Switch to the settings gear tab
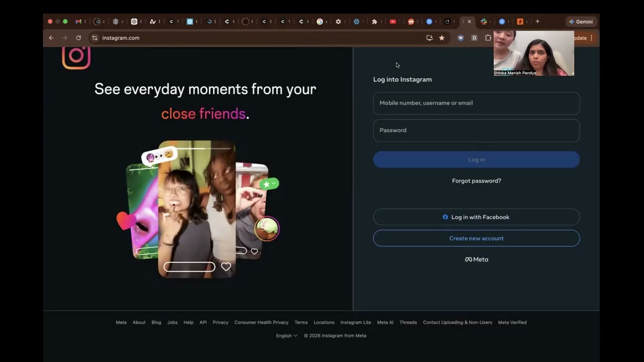Viewport: 644px width, 362px height. (x=338, y=22)
